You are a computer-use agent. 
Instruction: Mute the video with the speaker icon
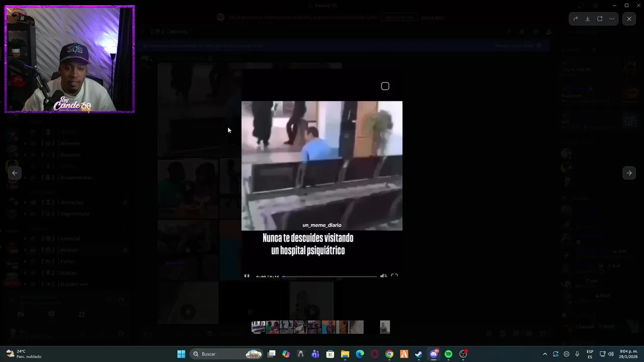point(383,276)
